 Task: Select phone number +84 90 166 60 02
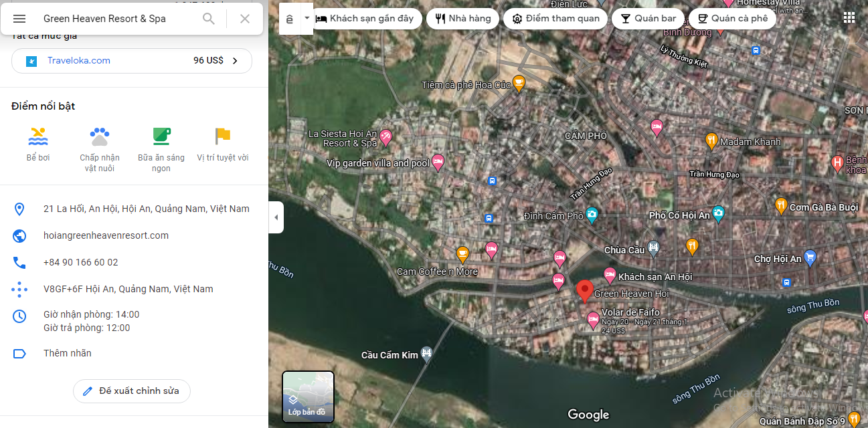(81, 262)
